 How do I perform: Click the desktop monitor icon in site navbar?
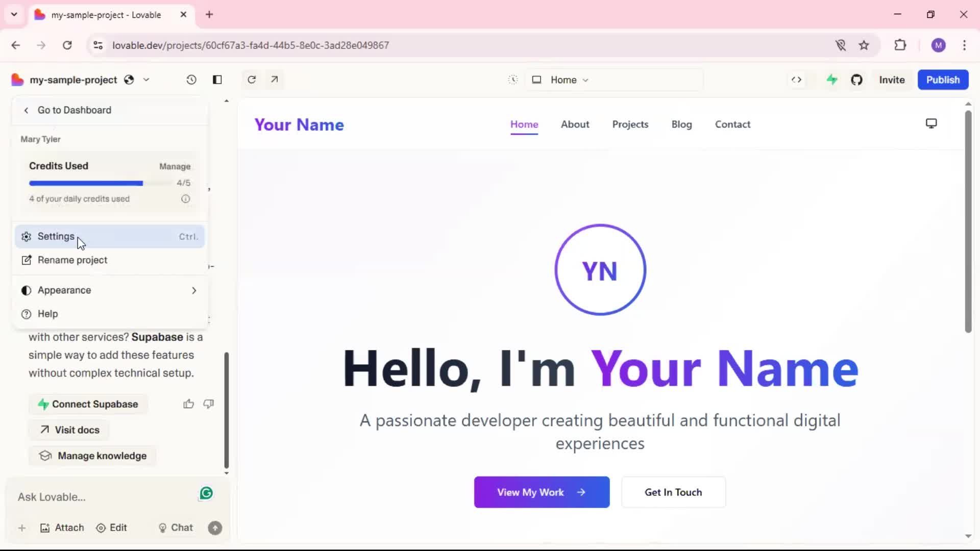931,123
